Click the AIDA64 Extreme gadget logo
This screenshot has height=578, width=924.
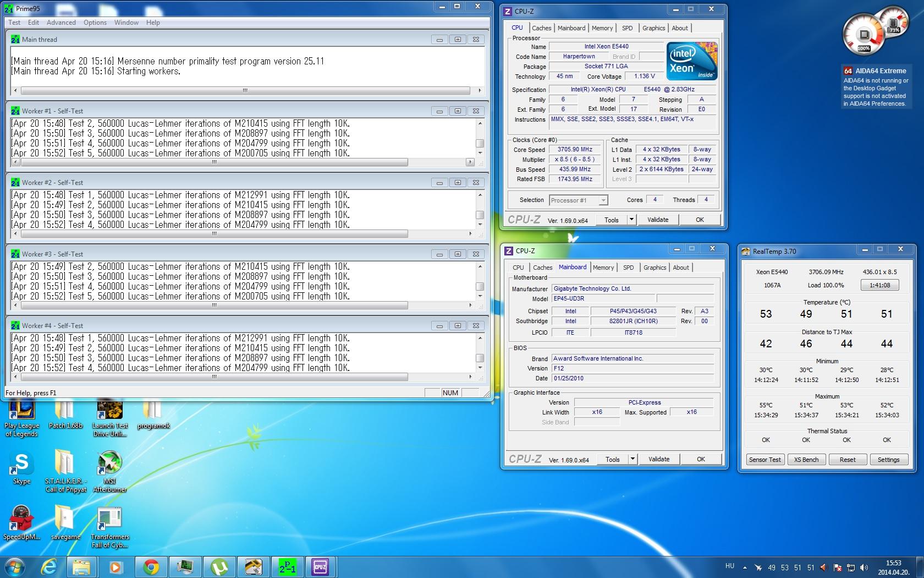click(x=848, y=70)
